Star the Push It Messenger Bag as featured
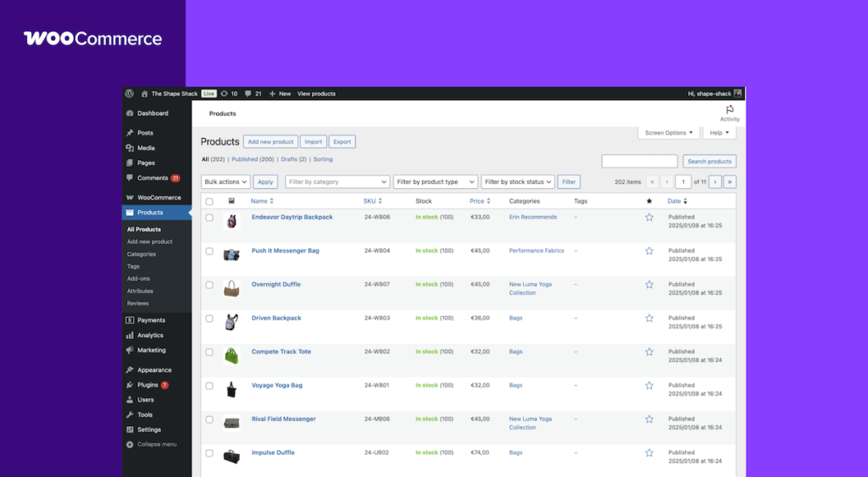The height and width of the screenshot is (477, 868). point(649,251)
